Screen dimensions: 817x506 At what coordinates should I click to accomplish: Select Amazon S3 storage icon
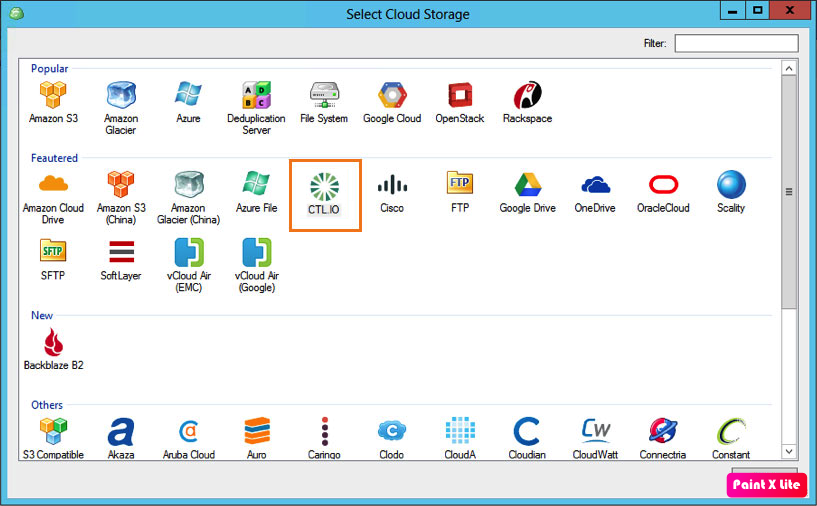(53, 95)
